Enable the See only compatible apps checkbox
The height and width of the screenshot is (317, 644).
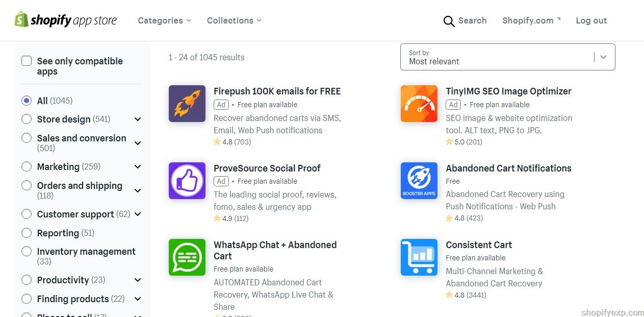[x=27, y=61]
